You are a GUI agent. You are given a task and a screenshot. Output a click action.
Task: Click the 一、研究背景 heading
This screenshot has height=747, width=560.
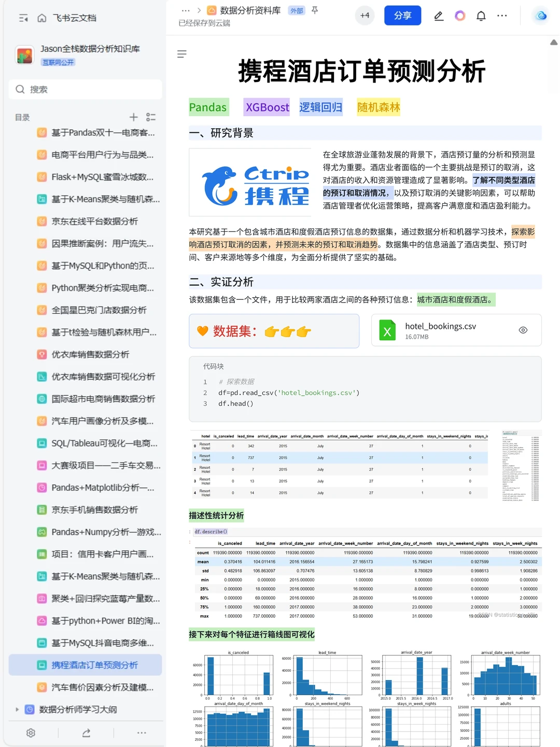tap(221, 133)
